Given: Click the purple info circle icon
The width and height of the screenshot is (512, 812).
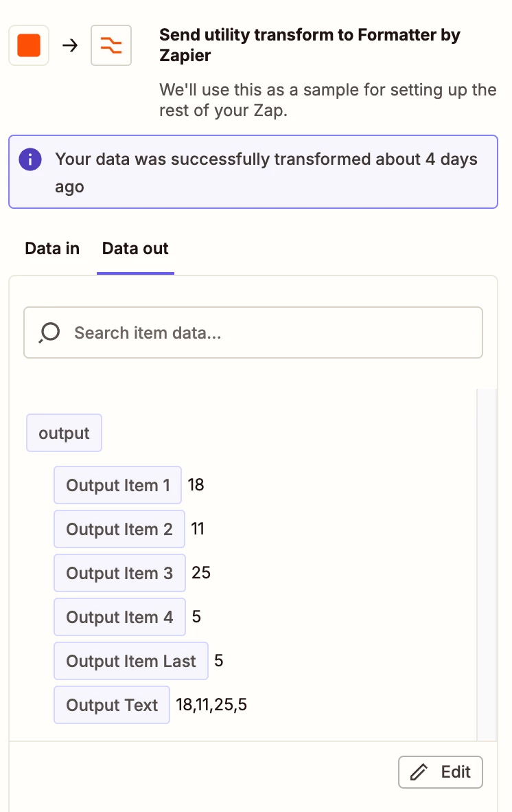Looking at the screenshot, I should click(30, 159).
